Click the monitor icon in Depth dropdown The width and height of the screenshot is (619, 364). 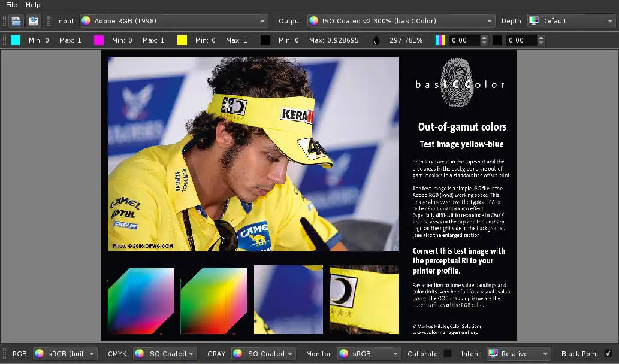click(x=534, y=21)
